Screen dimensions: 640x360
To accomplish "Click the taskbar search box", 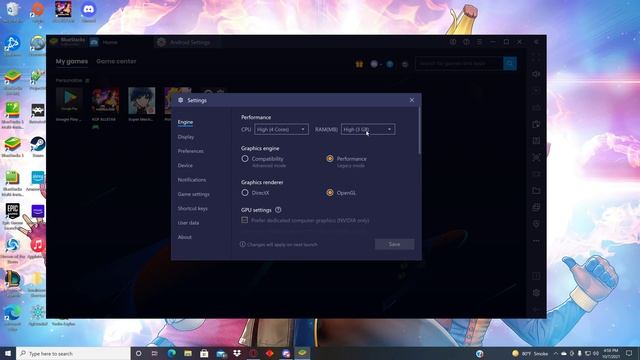I will [73, 353].
